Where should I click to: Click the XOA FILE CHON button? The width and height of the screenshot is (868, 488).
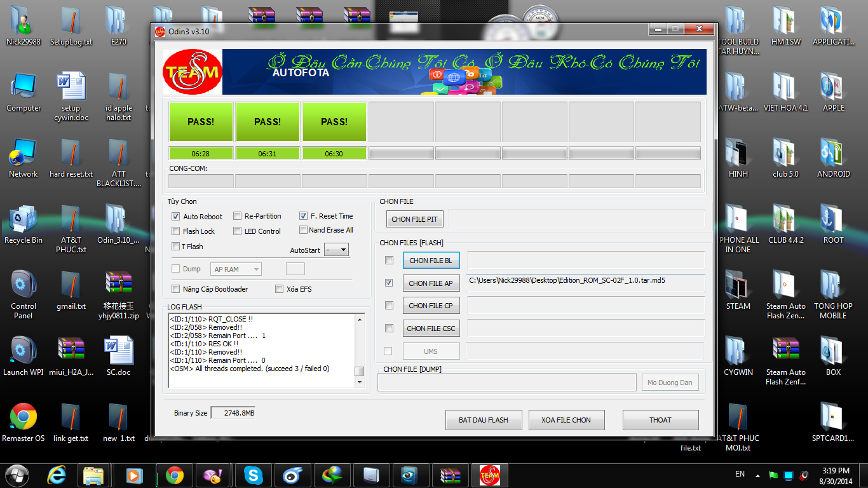(566, 420)
